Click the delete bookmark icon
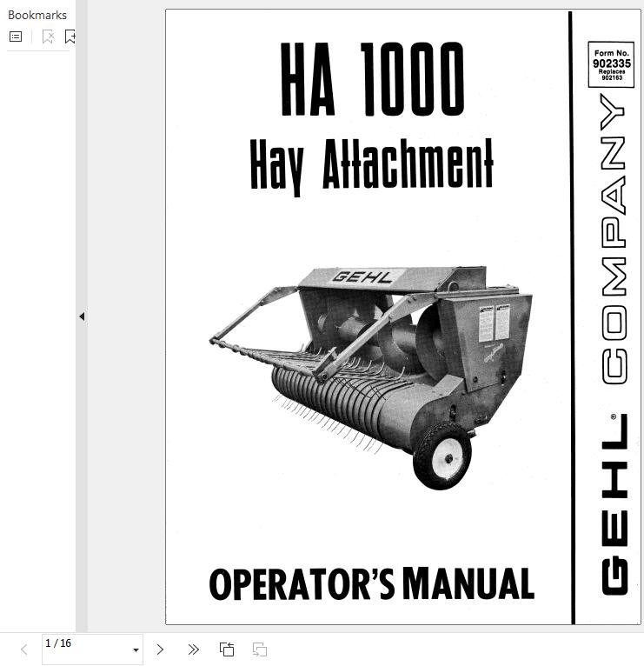The height and width of the screenshot is (666, 644). pyautogui.click(x=48, y=37)
